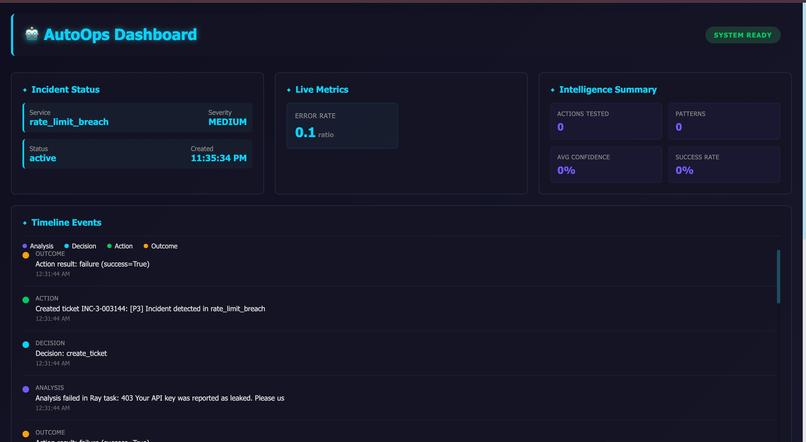806x442 pixels.
Task: Click the Timeline Events heading
Action: (x=66, y=223)
